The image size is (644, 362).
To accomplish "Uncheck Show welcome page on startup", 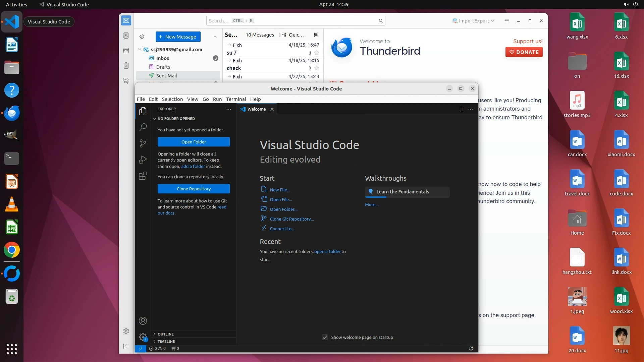I will 325,337.
